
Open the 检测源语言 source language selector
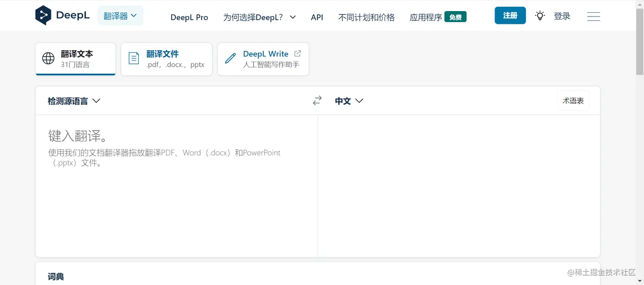[x=74, y=101]
